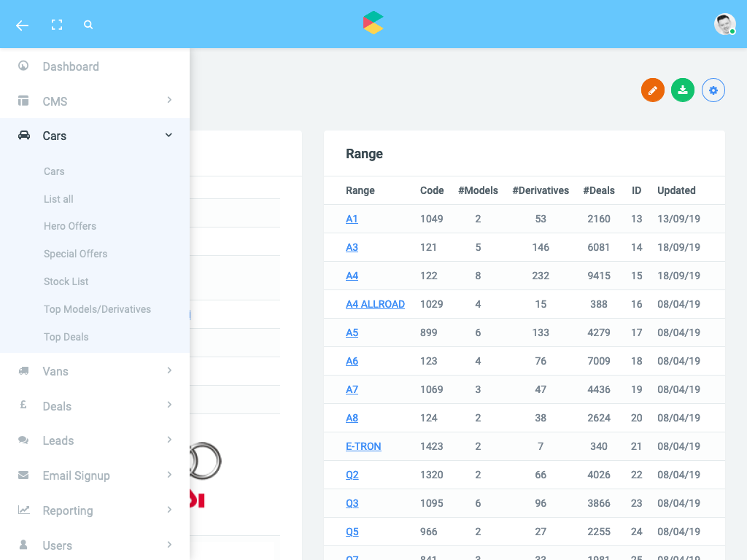Click the Deals pound icon in the sidebar
This screenshot has height=560, width=747.
click(x=23, y=406)
